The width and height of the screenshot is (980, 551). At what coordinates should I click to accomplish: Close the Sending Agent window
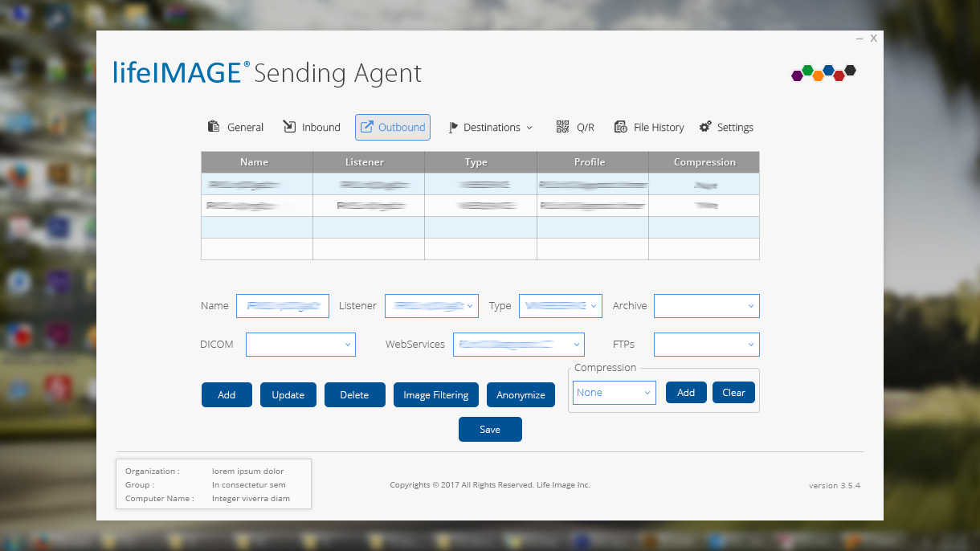pos(874,39)
